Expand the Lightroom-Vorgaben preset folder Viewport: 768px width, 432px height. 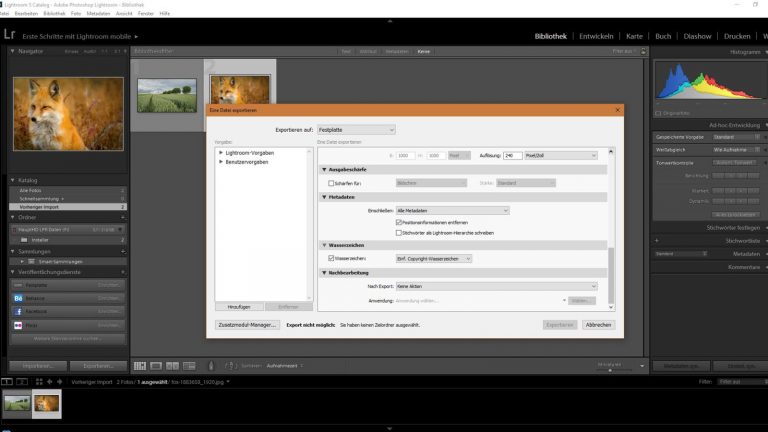(221, 152)
